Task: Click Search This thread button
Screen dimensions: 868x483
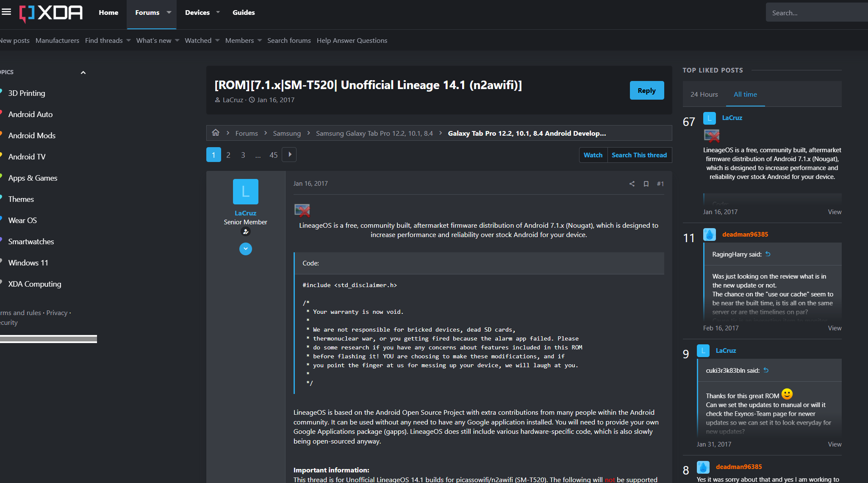Action: [639, 155]
